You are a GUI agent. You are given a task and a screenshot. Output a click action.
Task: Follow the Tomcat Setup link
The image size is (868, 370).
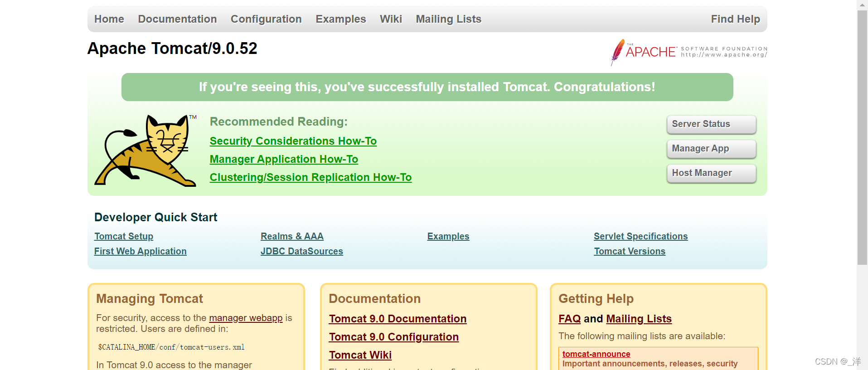click(124, 236)
